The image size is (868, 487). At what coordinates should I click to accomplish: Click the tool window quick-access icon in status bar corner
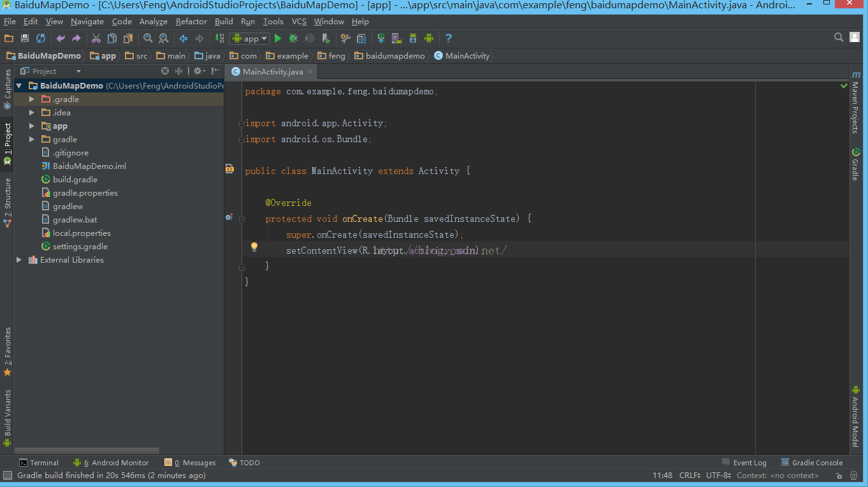click(7, 476)
